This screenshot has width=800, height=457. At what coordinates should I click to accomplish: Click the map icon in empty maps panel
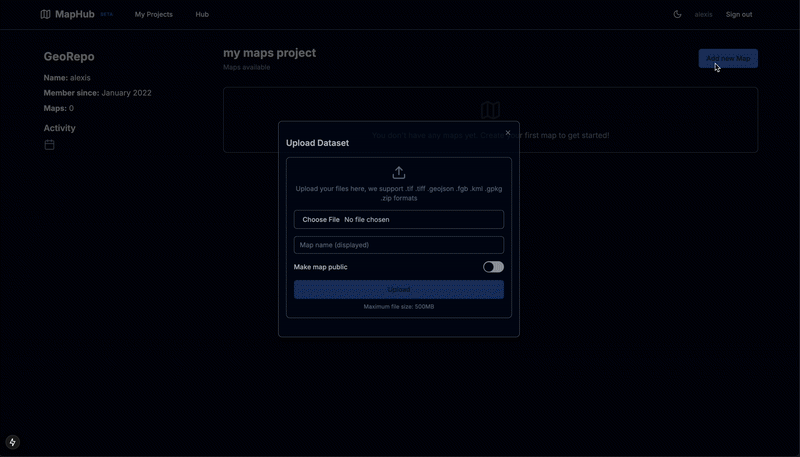490,110
